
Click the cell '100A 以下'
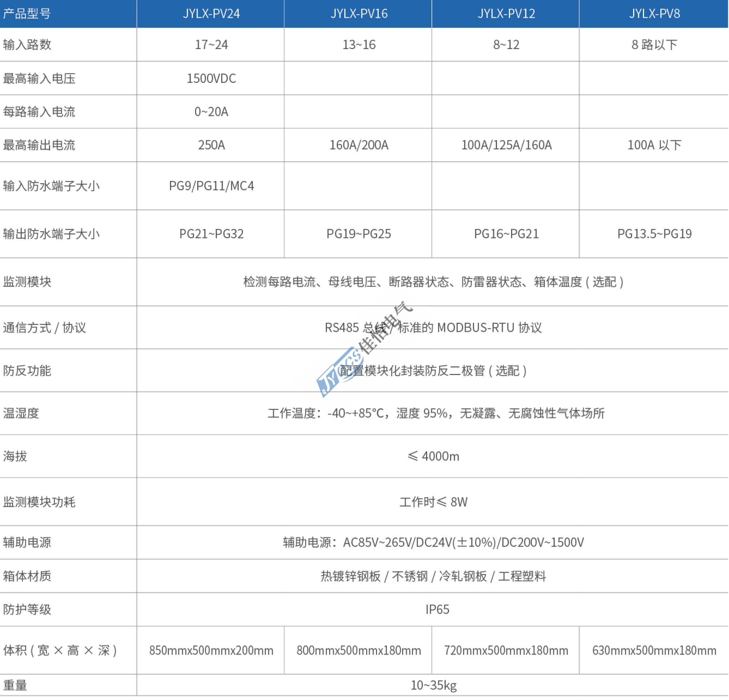654,145
